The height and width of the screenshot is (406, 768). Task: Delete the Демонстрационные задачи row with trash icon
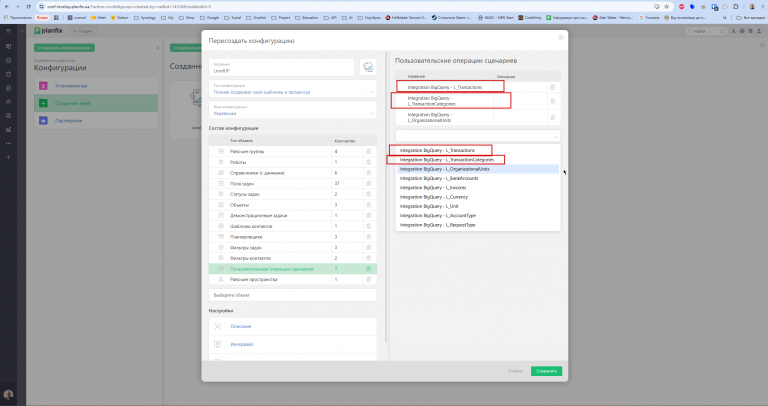[x=368, y=215]
